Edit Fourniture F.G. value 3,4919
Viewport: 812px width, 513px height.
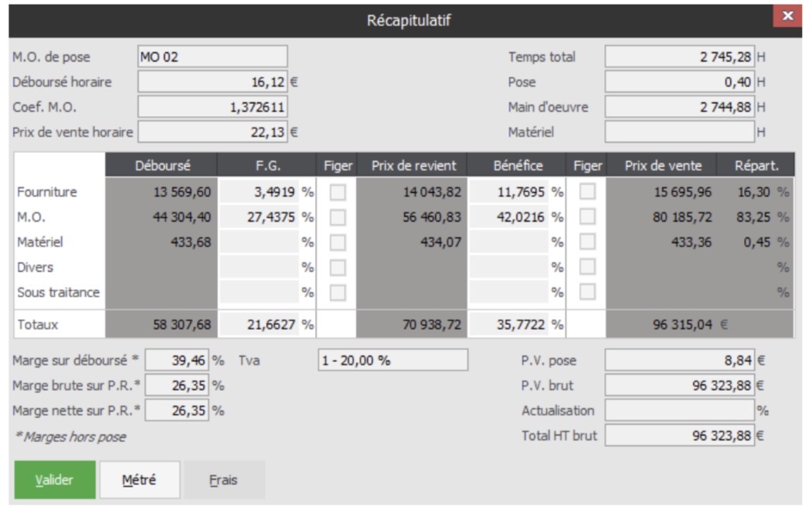click(x=259, y=192)
